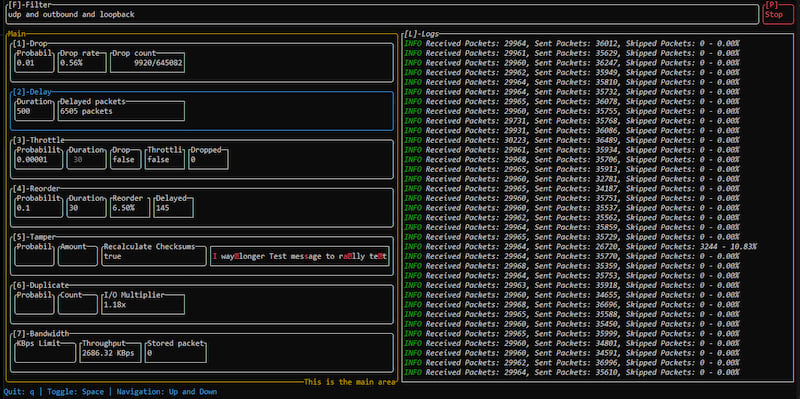Click the tampered test message preview
Screen dimensions: 800x399
[x=299, y=256]
